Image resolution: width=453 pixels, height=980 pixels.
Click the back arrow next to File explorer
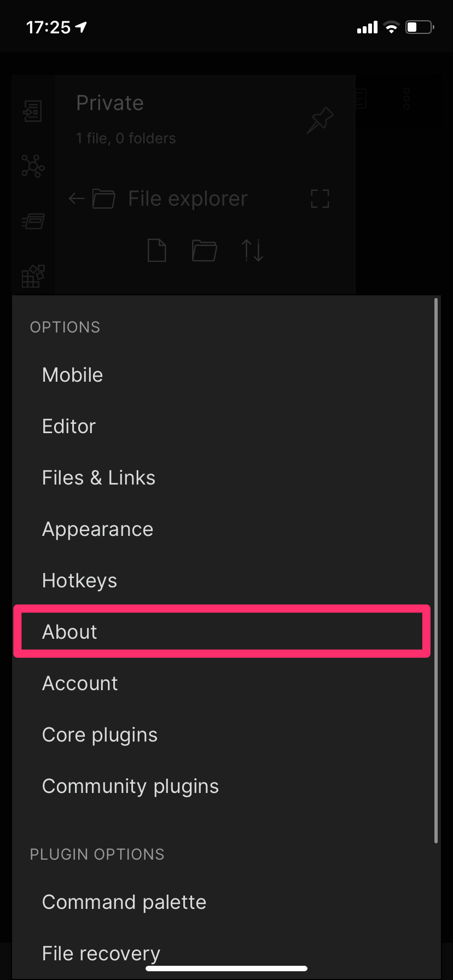click(x=76, y=199)
